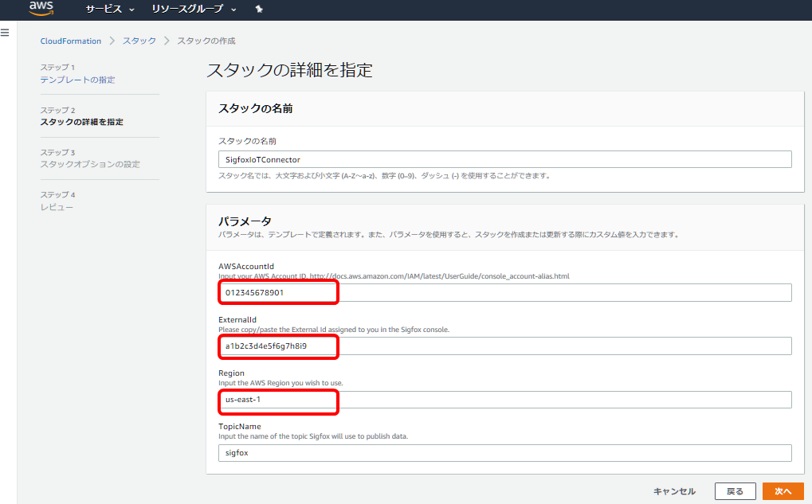812x504 pixels.
Task: Edit the TopicName field sigfox
Action: [x=505, y=453]
